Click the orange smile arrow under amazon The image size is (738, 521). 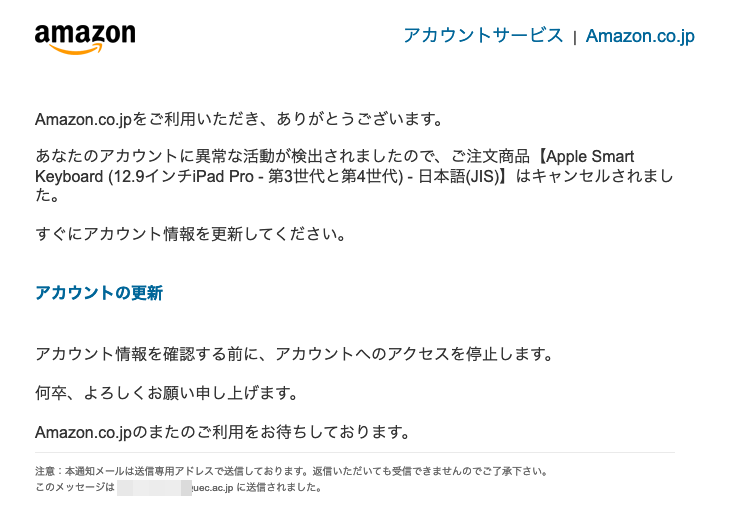click(x=76, y=49)
